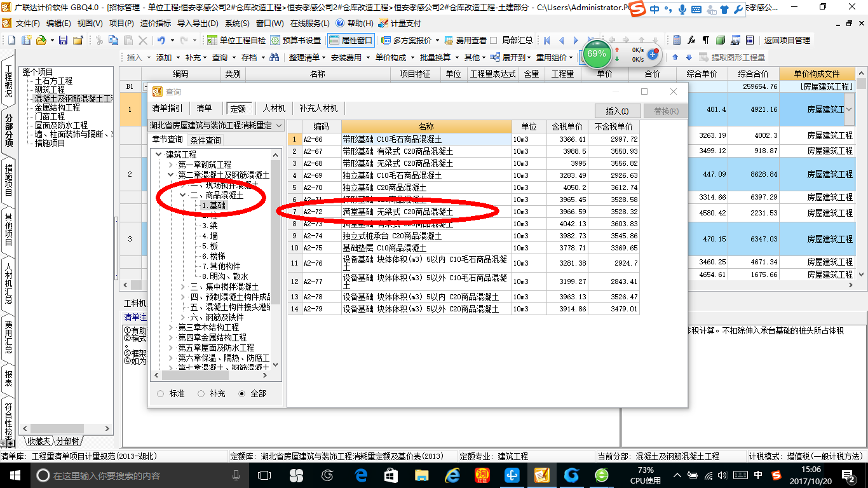Open the 湖北省房屋建筑与装饰工程消耗量定 quota library dropdown

pos(216,126)
